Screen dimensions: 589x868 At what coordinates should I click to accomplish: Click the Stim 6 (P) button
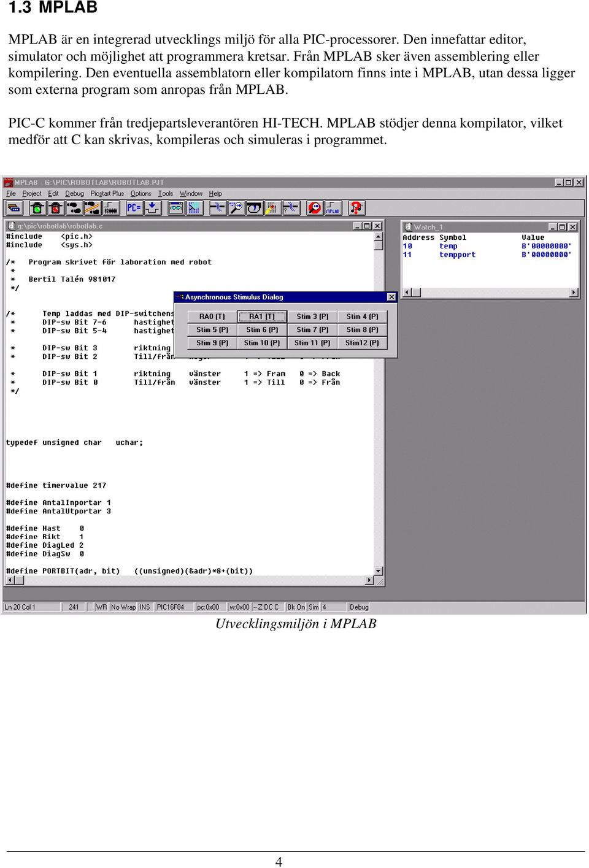[262, 330]
